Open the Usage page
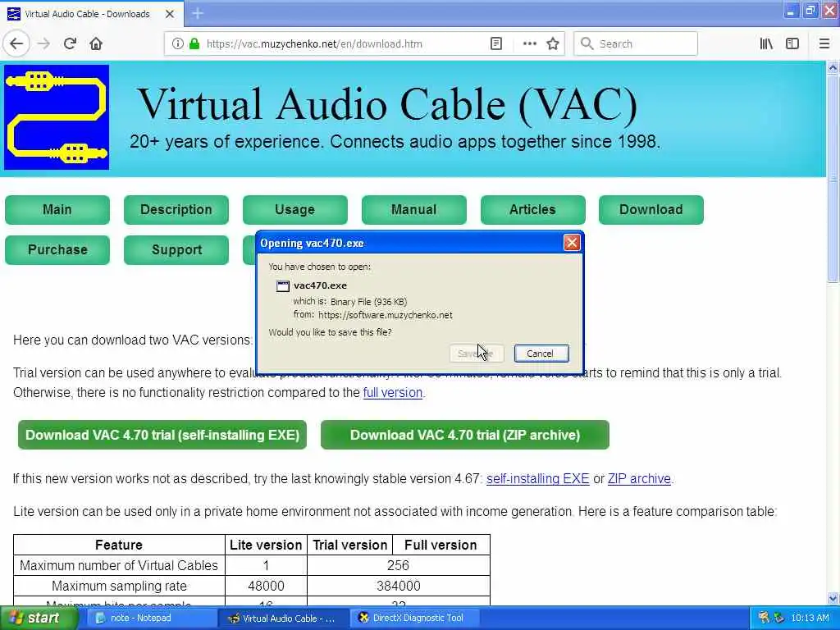This screenshot has width=840, height=630. point(295,209)
